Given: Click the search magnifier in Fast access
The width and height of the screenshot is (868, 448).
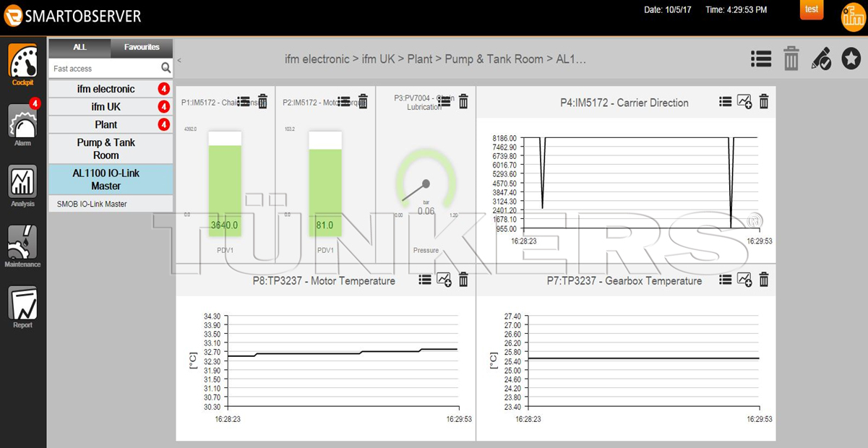Looking at the screenshot, I should coord(166,68).
